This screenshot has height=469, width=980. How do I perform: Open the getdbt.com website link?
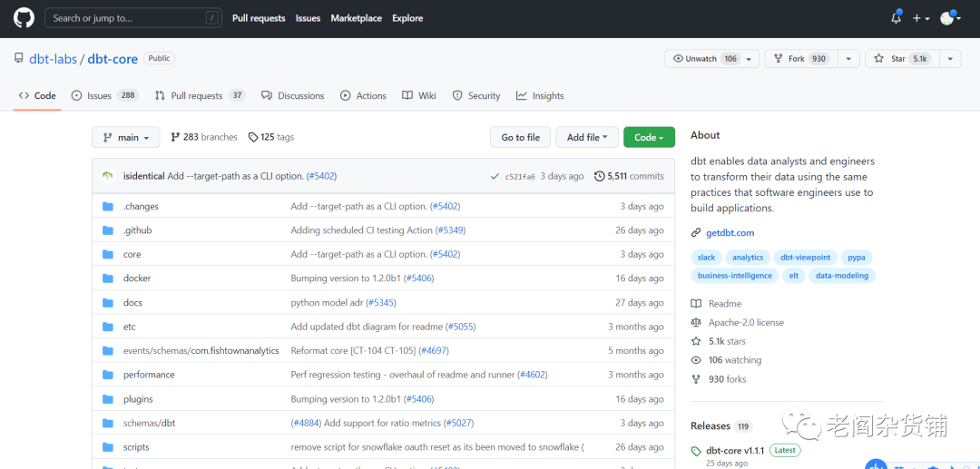[730, 233]
